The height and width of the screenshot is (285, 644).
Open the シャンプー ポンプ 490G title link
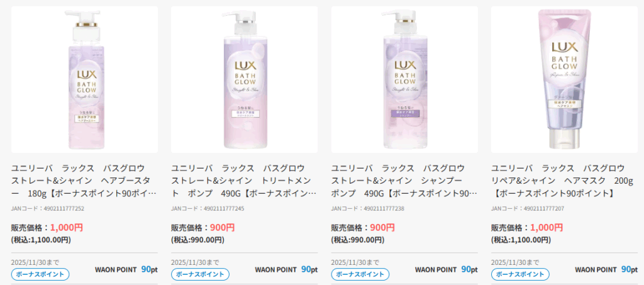click(x=404, y=181)
